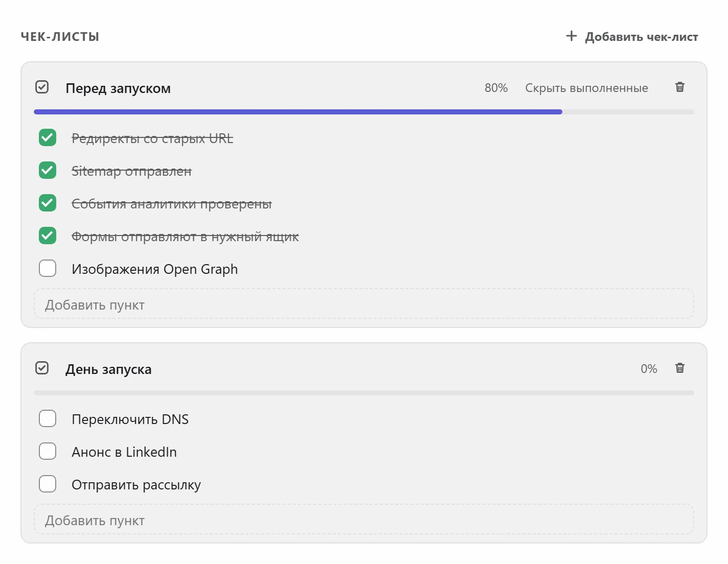
Task: Check the "Изображения Open Graph" item
Action: point(48,268)
